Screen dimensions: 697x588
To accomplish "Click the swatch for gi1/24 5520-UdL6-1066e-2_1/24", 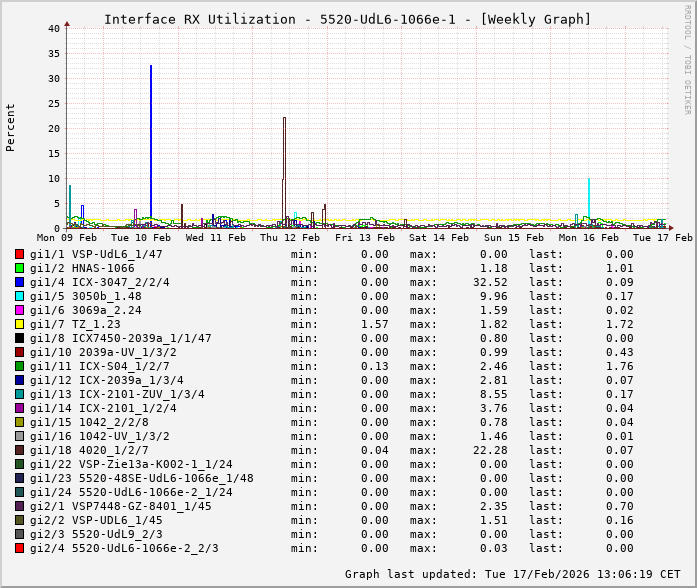I will pyautogui.click(x=19, y=492).
